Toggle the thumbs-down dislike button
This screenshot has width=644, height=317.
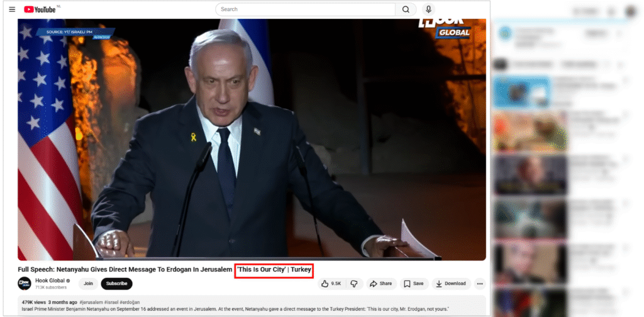[x=354, y=284]
